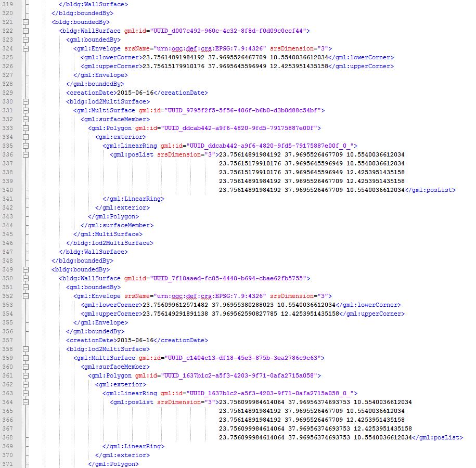Click the coordinate row on line 366

pos(312,420)
